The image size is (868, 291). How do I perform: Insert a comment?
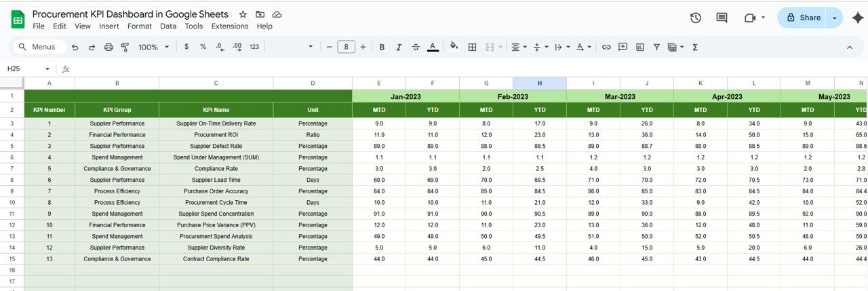coord(623,47)
